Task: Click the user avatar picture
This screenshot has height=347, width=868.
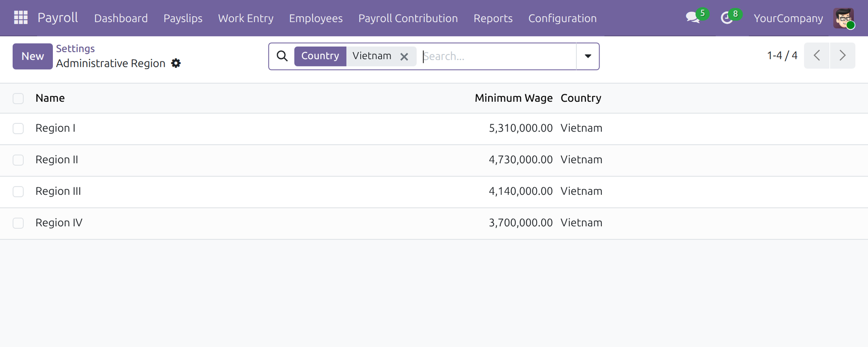Action: tap(844, 18)
